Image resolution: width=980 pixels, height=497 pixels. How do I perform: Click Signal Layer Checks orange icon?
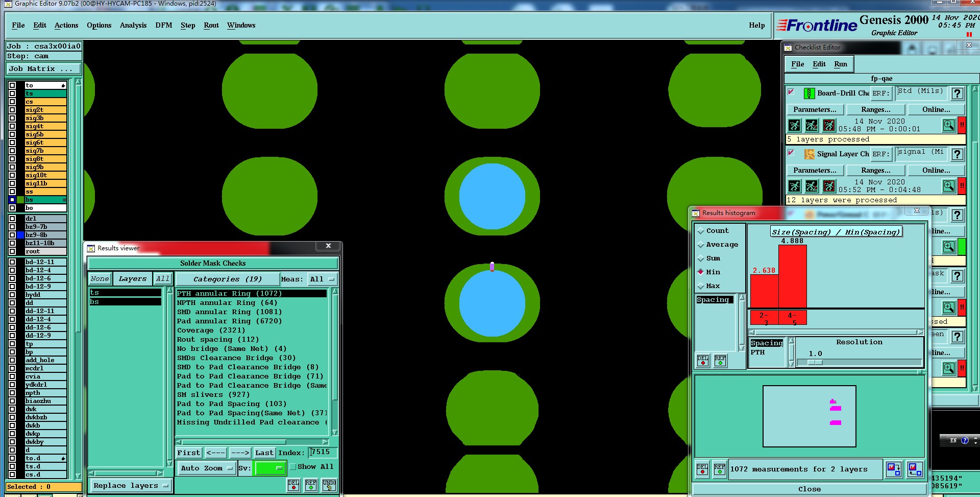coord(809,154)
